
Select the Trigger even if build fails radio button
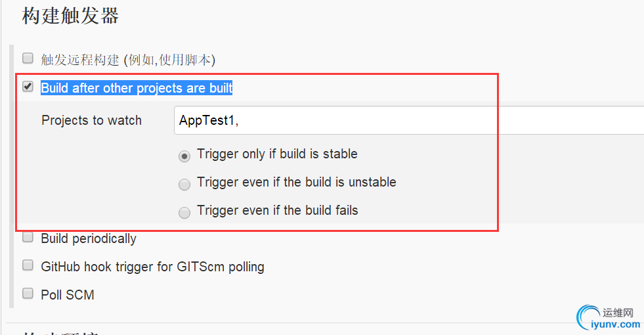[184, 212]
